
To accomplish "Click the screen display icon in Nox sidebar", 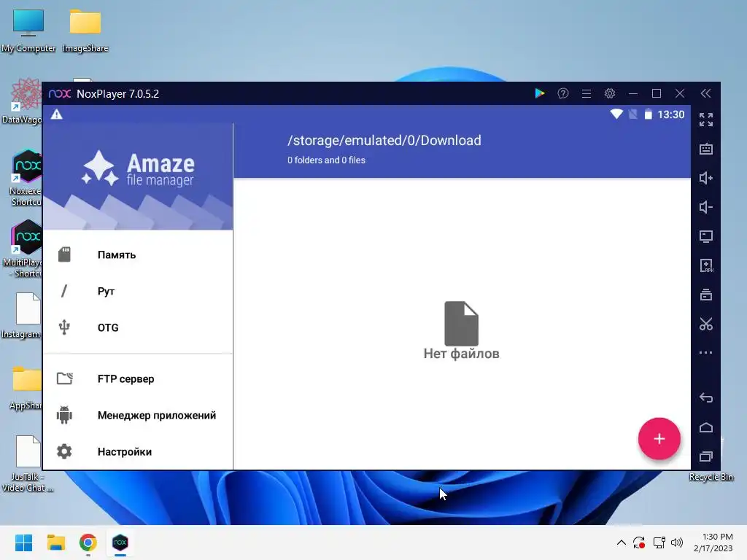I will tap(705, 237).
